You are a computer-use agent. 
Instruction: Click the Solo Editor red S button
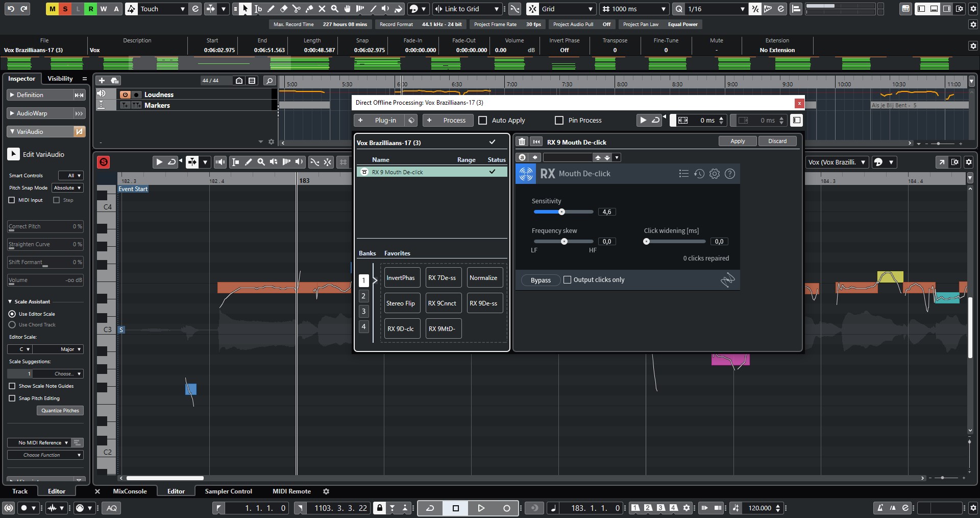pyautogui.click(x=104, y=162)
